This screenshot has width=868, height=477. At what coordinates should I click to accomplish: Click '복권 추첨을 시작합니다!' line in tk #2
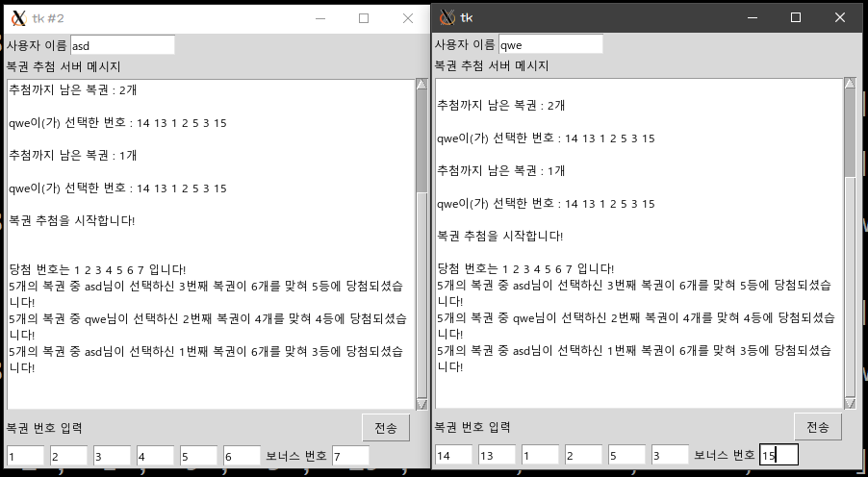(x=72, y=221)
